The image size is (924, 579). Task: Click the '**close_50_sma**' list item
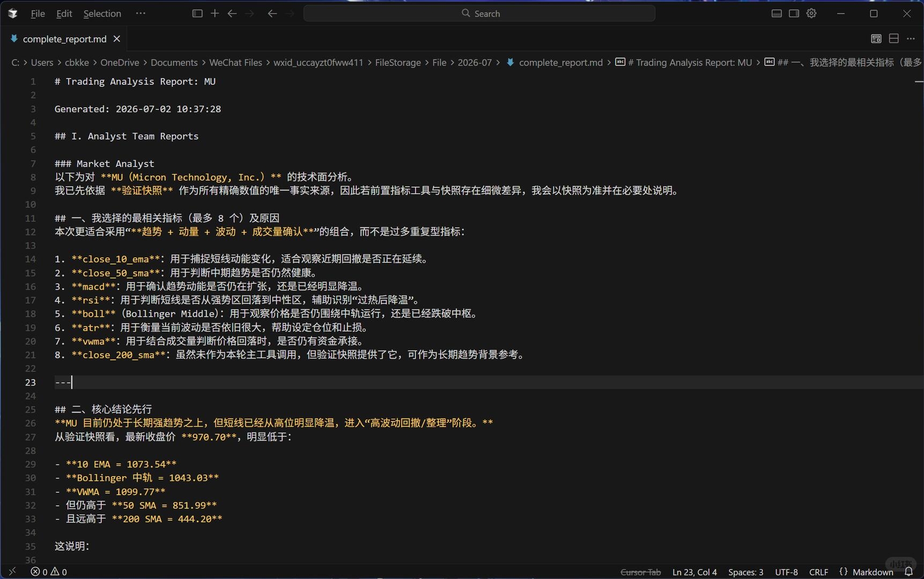point(187,273)
